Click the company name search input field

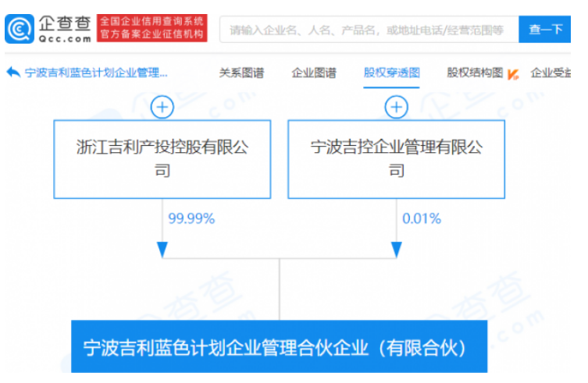[369, 29]
